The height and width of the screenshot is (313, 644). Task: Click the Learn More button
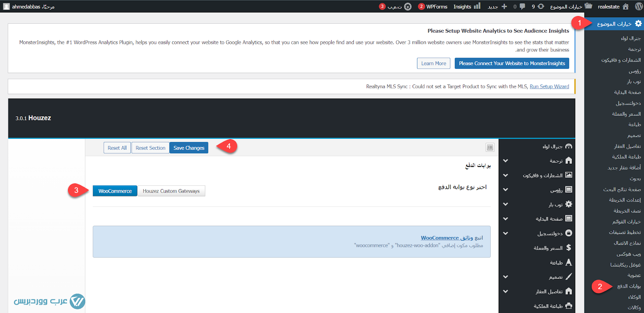pos(433,63)
